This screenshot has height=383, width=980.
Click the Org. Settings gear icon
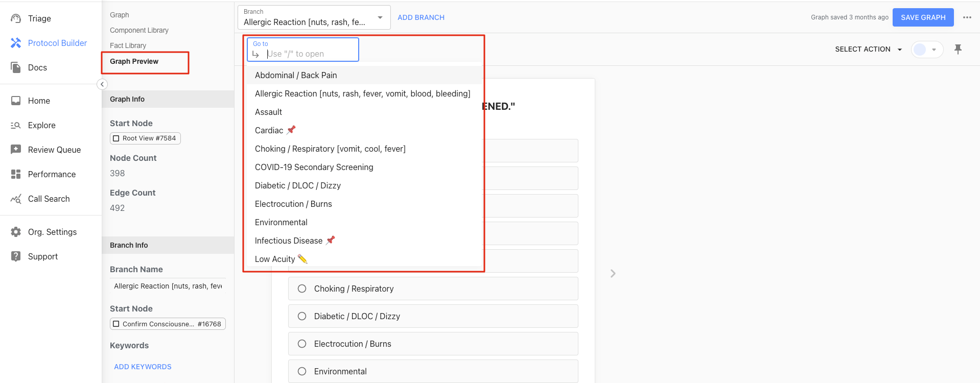click(x=16, y=232)
